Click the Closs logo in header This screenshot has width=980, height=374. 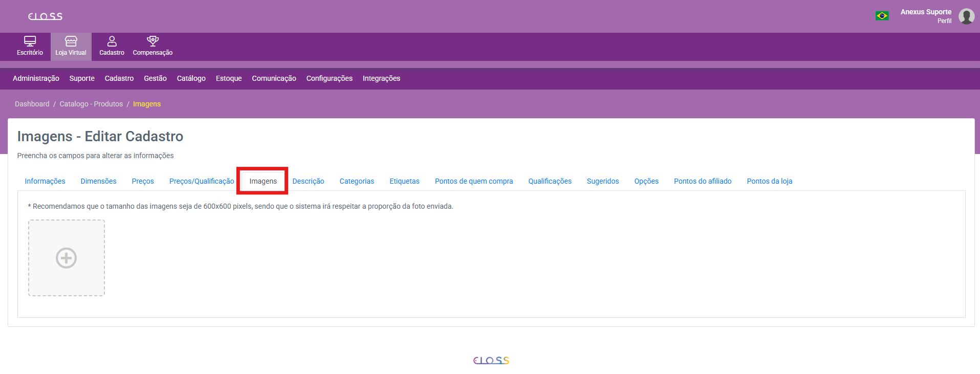pyautogui.click(x=45, y=16)
